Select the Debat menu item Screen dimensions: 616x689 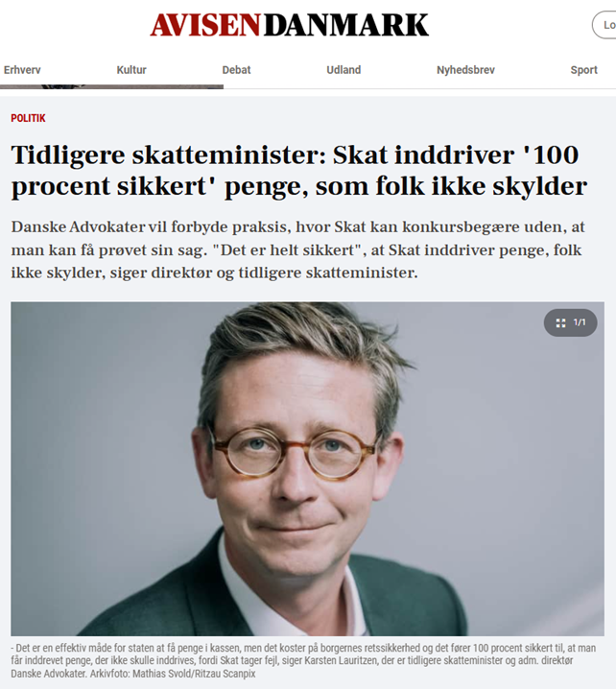tap(236, 70)
